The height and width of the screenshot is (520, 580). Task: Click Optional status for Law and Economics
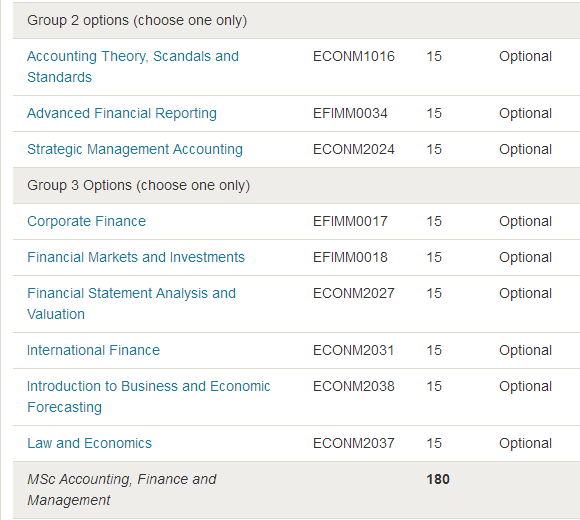point(525,443)
